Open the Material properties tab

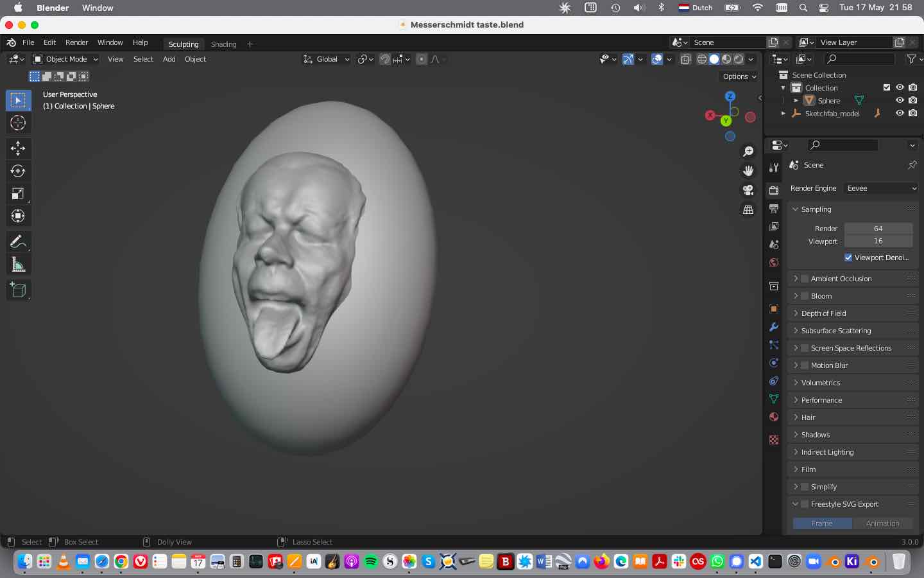[x=774, y=417]
